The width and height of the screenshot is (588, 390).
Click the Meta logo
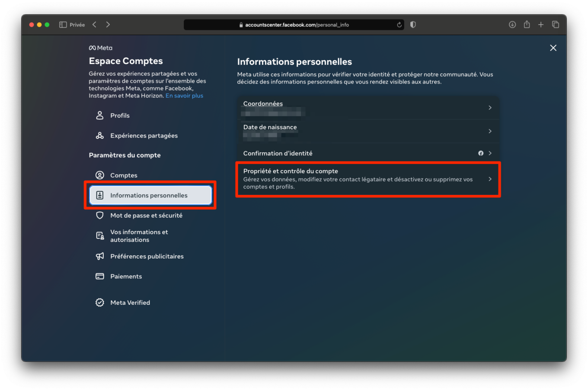pyautogui.click(x=100, y=48)
